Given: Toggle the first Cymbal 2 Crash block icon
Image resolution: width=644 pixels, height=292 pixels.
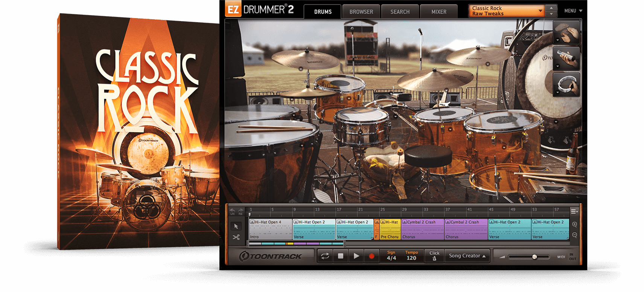Looking at the screenshot, I should (x=405, y=222).
